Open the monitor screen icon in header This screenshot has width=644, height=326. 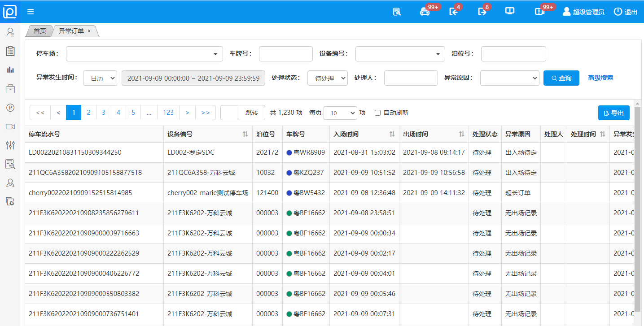510,11
